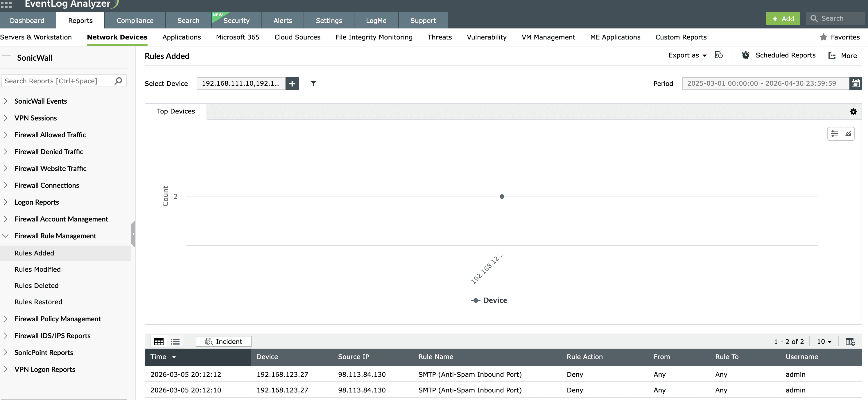Click the global search magnifier icon
Image resolution: width=868 pixels, height=400 pixels.
pos(814,19)
